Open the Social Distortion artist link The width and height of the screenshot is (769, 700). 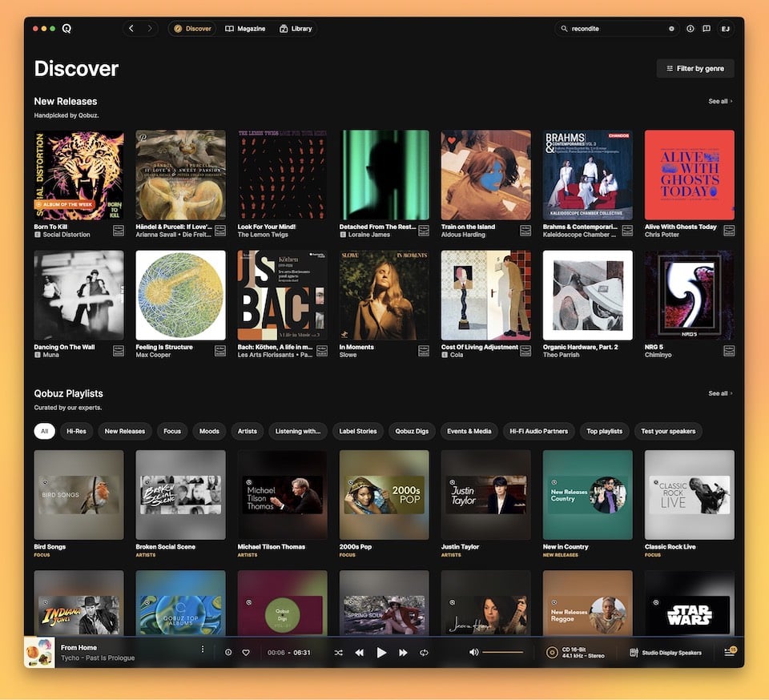[66, 235]
